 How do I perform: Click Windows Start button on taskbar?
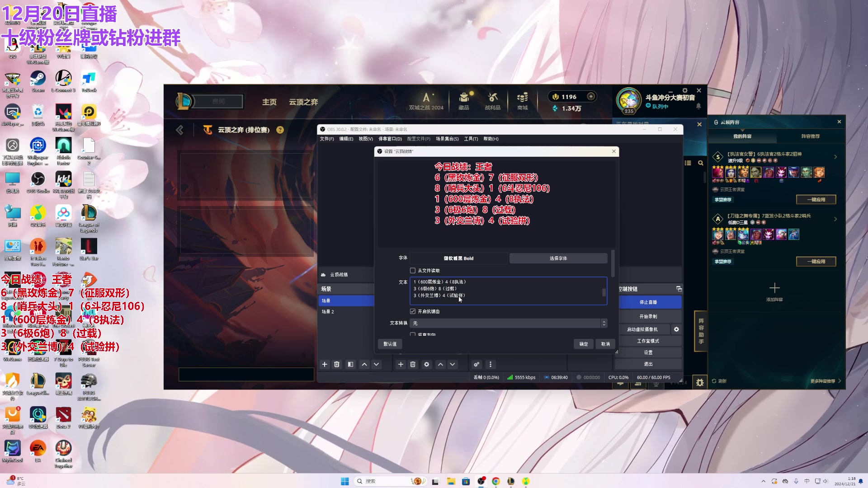[x=345, y=481]
